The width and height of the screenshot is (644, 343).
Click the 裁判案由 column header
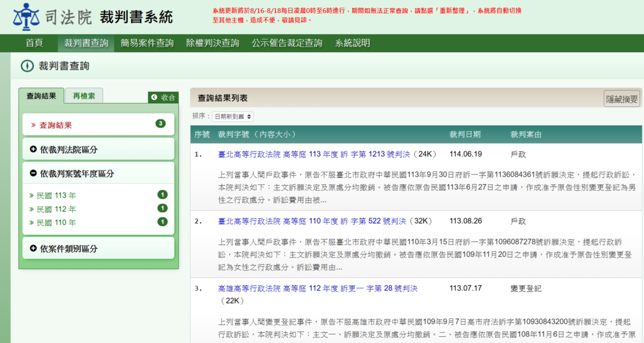526,134
